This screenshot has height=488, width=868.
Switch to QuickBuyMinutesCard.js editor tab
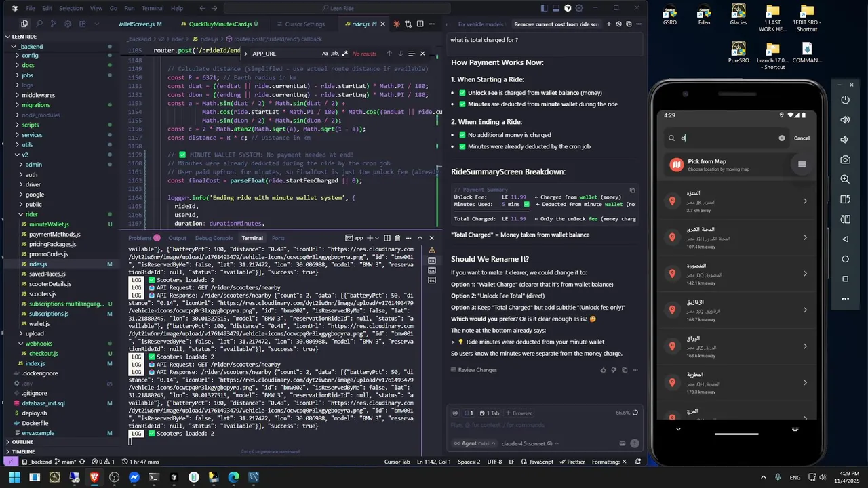[x=220, y=24]
